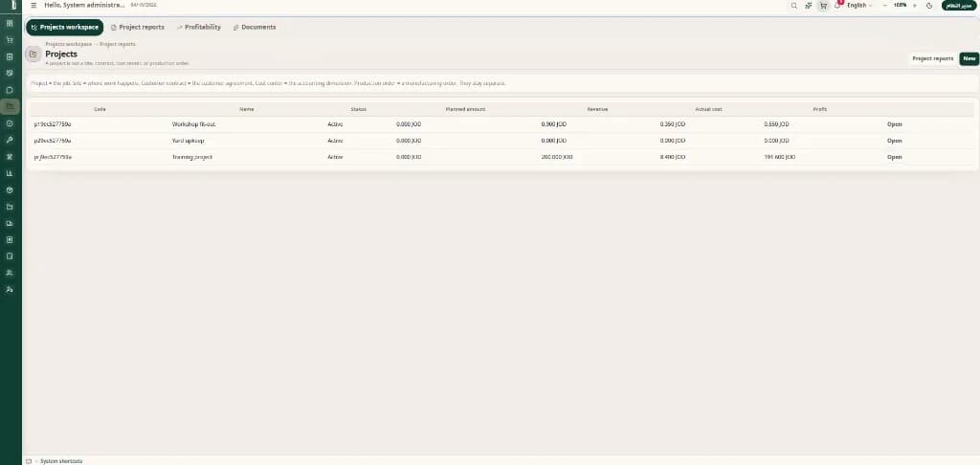Click the Project reports breadcrumb link
This screenshot has height=465, width=980.
pos(118,44)
